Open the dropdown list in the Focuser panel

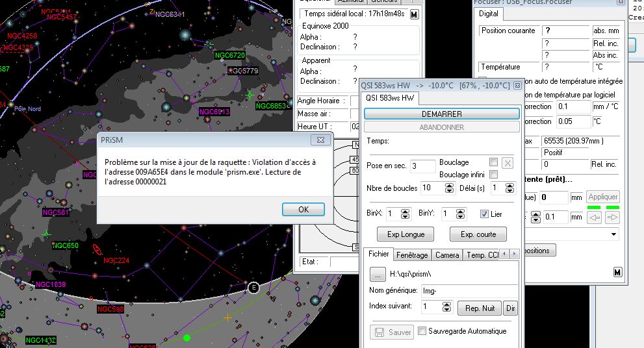(x=613, y=234)
